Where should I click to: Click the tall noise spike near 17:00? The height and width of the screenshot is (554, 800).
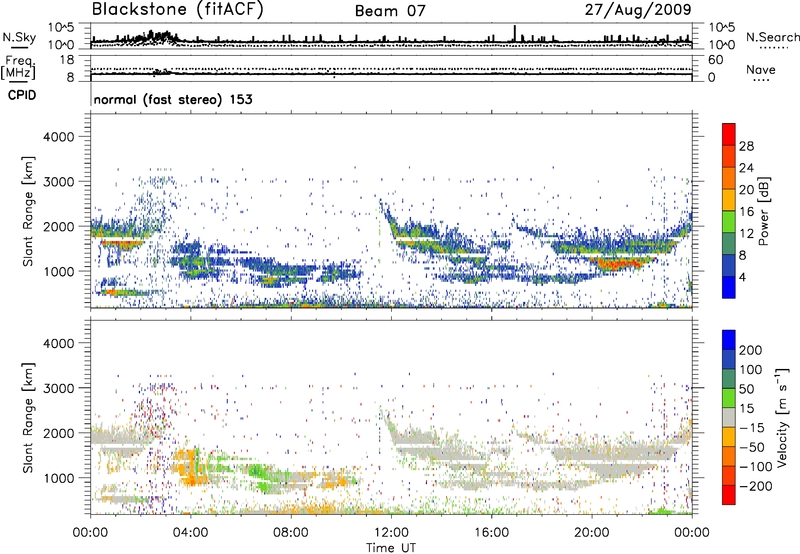(x=515, y=33)
